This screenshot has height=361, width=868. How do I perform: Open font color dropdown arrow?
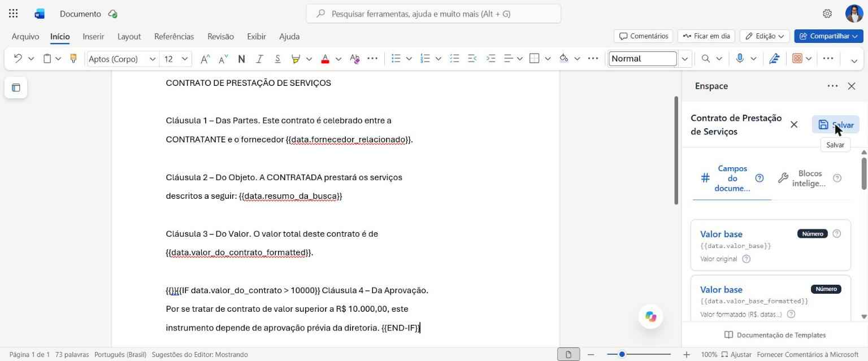click(x=338, y=58)
